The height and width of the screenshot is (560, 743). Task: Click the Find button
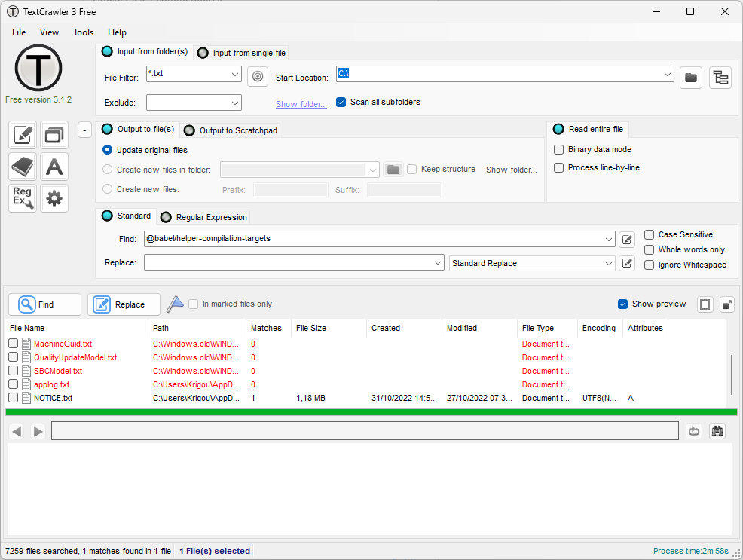(x=45, y=304)
